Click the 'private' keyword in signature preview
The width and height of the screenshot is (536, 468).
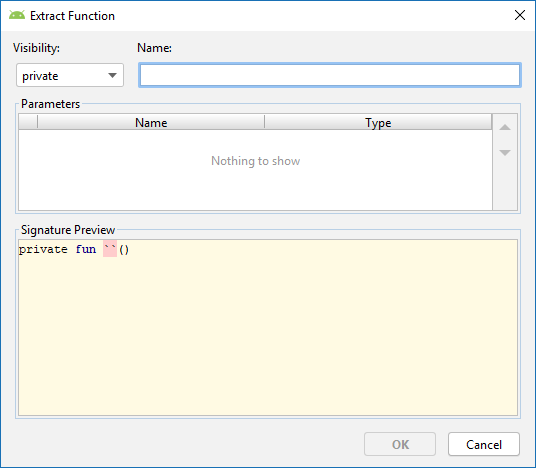click(43, 250)
